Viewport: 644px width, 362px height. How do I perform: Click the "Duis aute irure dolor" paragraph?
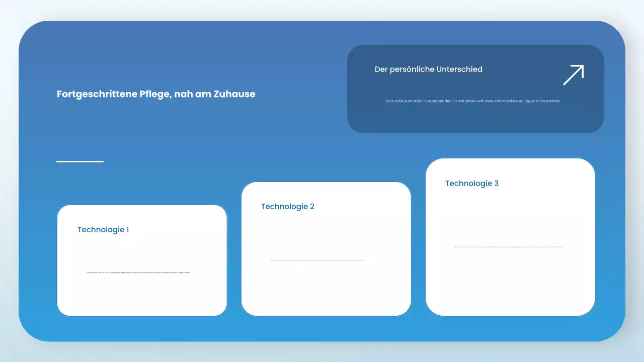(473, 101)
